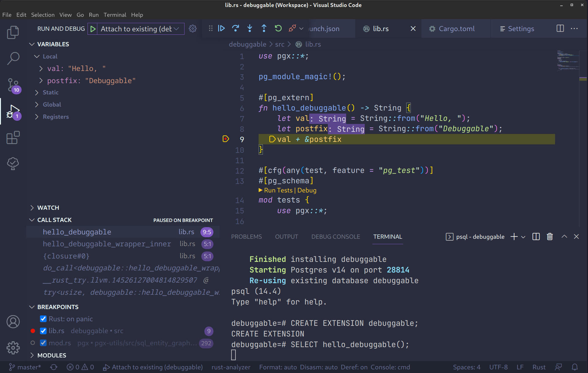Disconnect the debugger with plug icon

pyautogui.click(x=292, y=28)
